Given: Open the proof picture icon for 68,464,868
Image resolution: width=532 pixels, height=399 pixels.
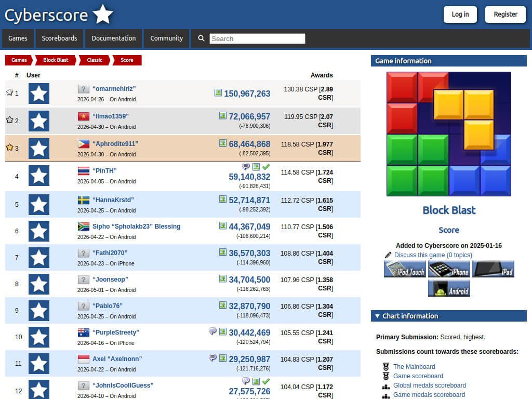Looking at the screenshot, I should click(223, 143).
